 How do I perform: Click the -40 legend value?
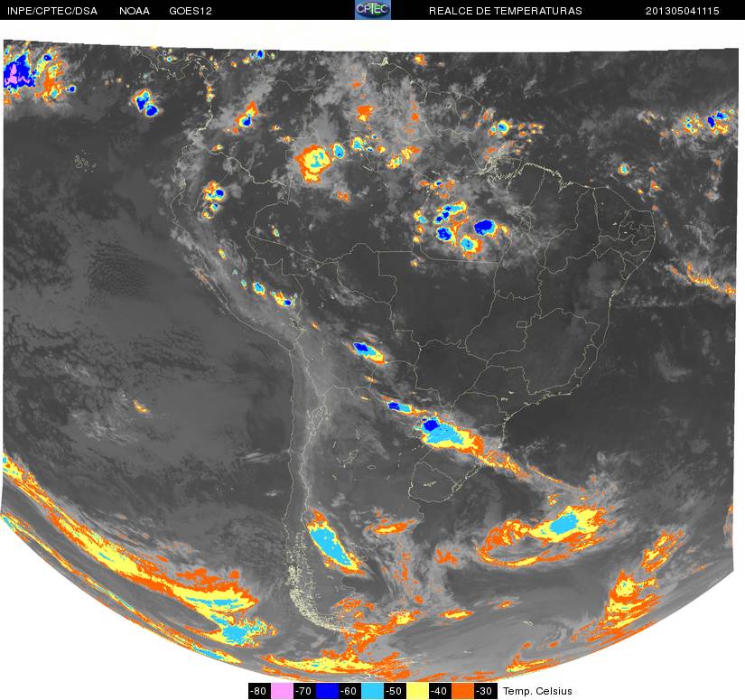pos(441,691)
